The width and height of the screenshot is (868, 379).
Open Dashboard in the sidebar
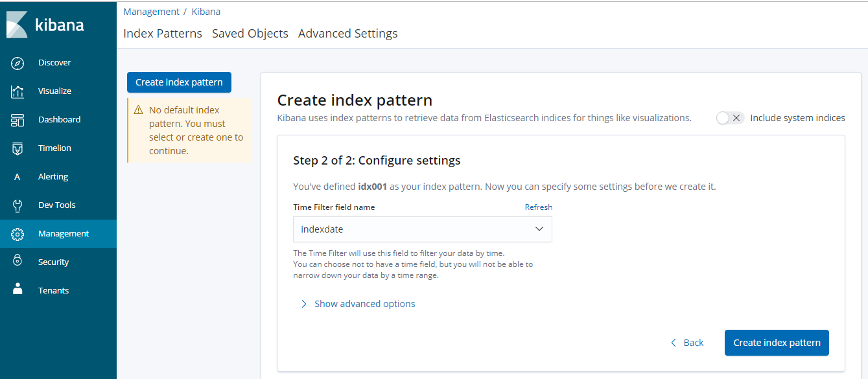point(58,120)
